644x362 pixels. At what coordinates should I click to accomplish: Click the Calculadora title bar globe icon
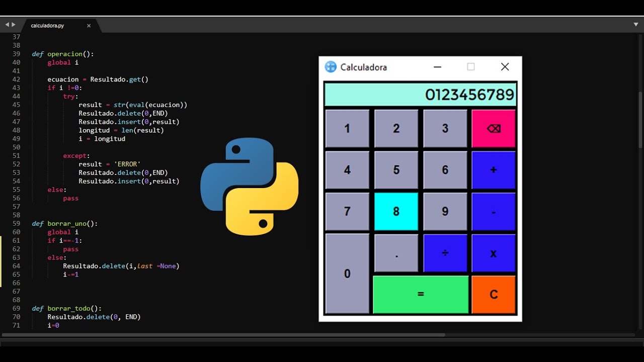coord(331,66)
